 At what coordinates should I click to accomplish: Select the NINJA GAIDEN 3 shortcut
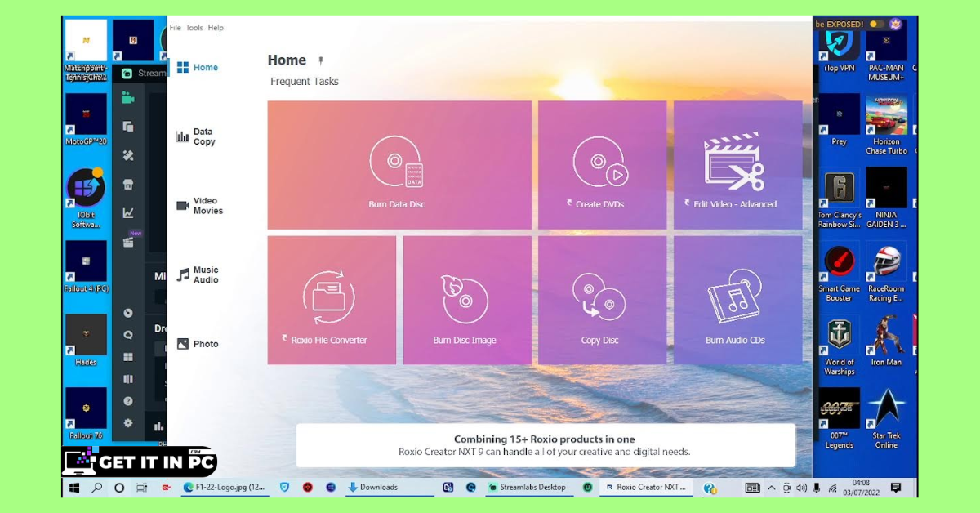click(886, 199)
